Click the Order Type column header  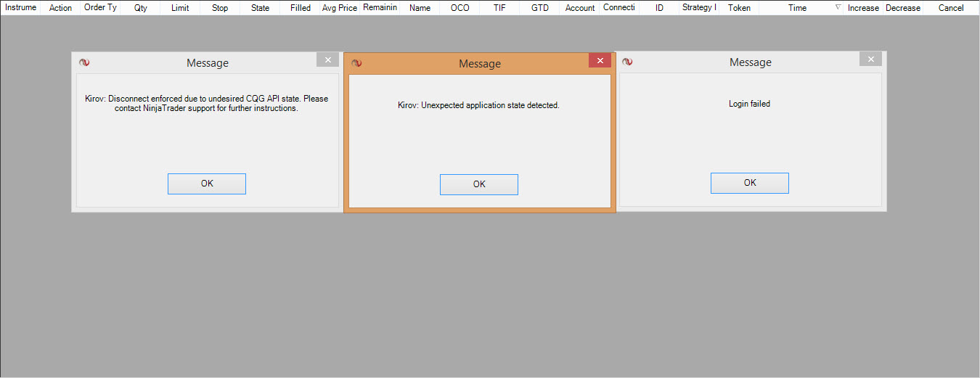tap(100, 8)
